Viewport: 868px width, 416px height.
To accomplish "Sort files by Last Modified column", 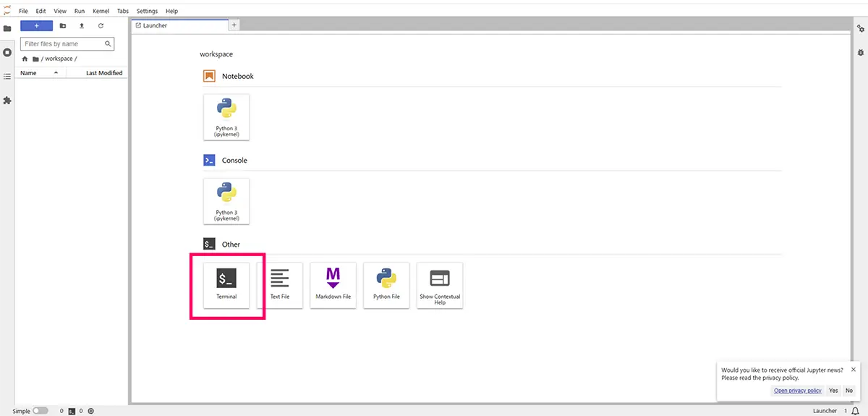I will coord(103,73).
